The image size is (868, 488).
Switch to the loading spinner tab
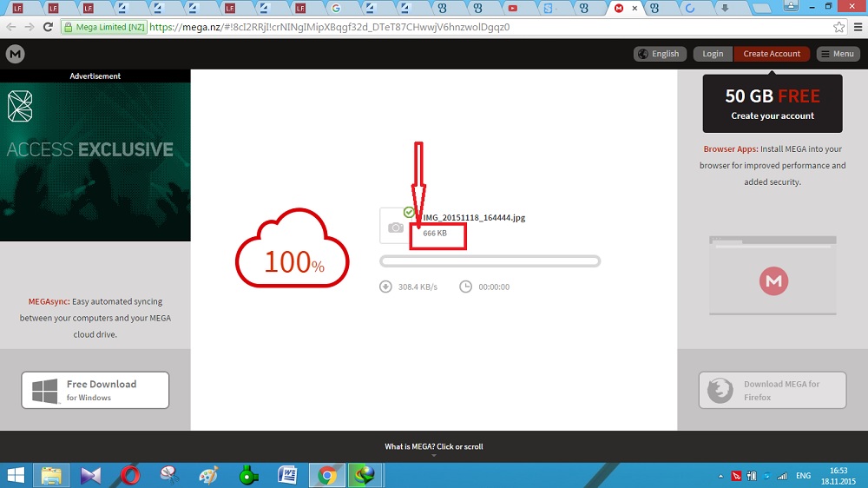pos(696,9)
